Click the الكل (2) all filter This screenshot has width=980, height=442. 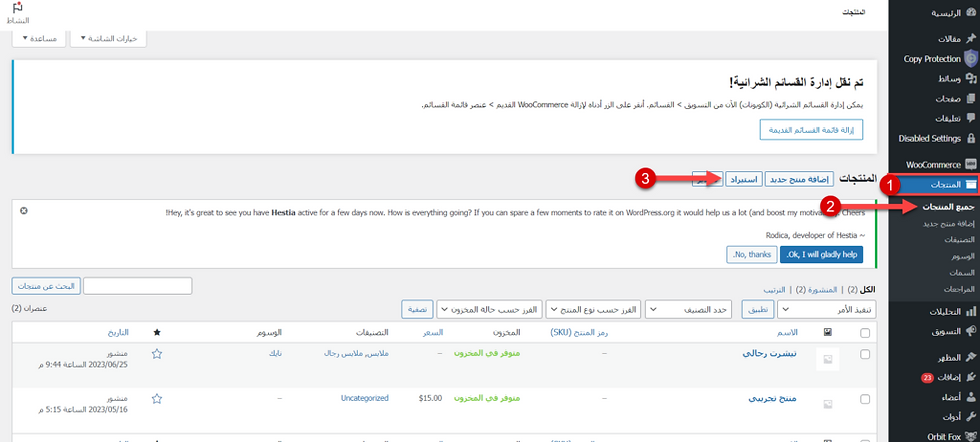click(x=860, y=290)
